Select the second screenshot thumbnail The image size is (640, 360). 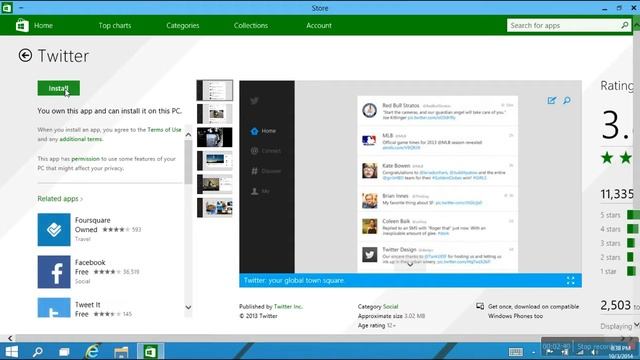[x=215, y=114]
